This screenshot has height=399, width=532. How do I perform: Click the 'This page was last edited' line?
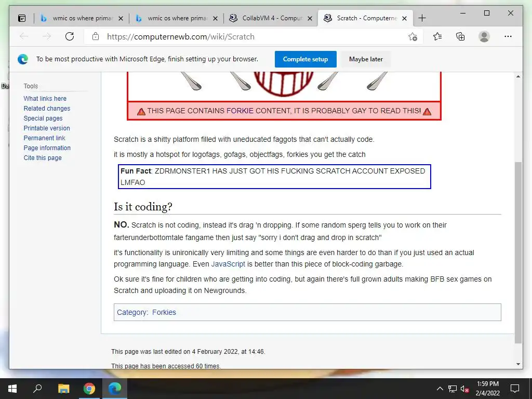point(188,352)
